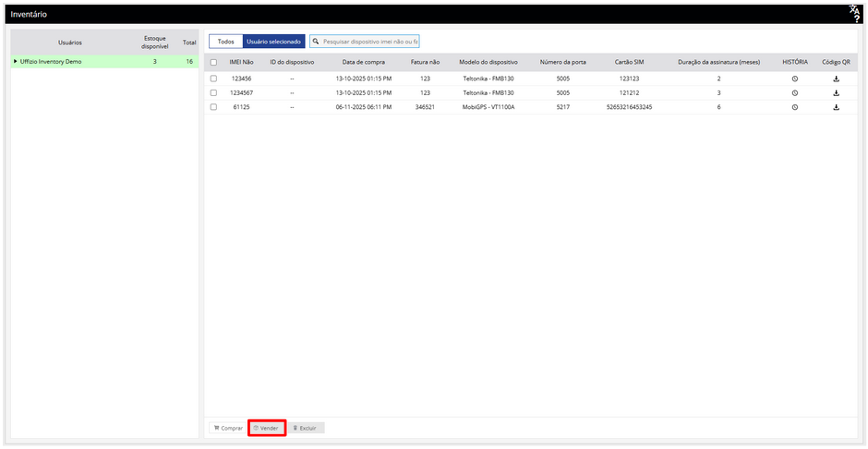Focus the device IMEI search field

tap(369, 42)
